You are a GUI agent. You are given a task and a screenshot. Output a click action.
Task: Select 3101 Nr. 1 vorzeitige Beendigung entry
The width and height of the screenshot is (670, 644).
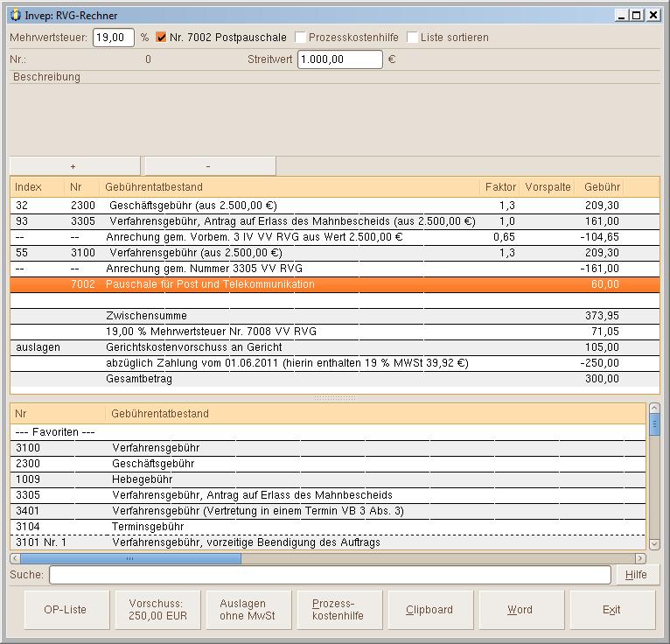click(x=328, y=542)
